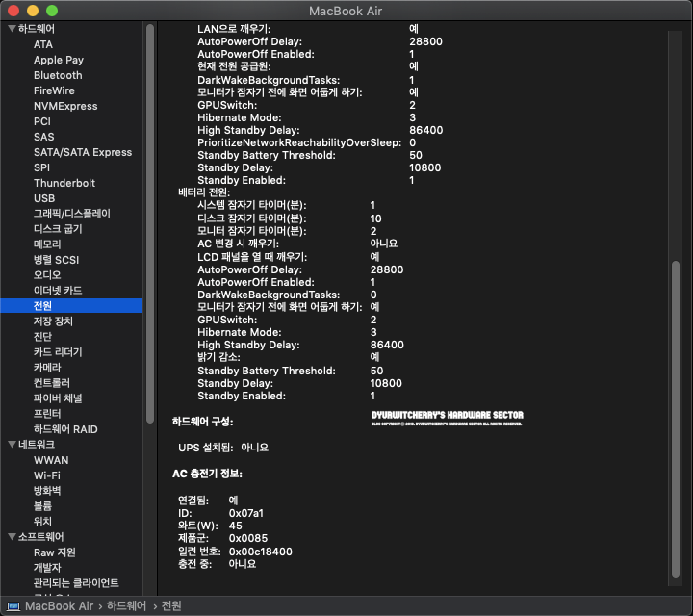Click the LCD 패널을 열 때 깨우기 row

tap(288, 257)
